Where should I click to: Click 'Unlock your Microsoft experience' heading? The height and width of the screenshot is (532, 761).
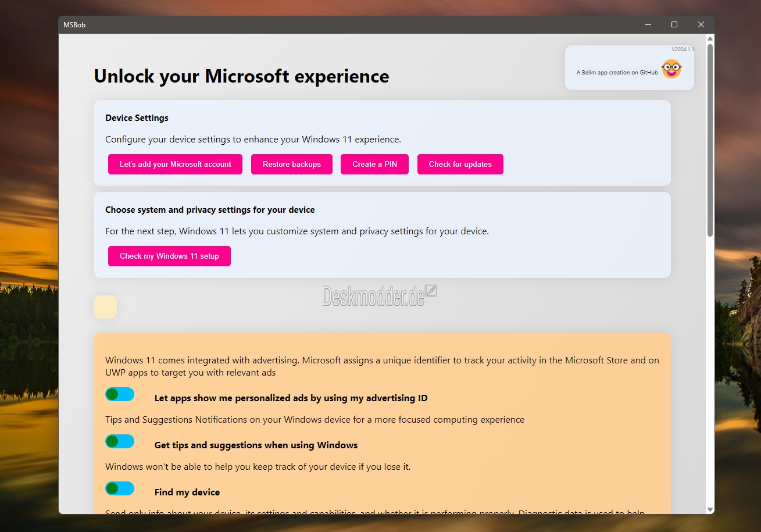point(241,76)
